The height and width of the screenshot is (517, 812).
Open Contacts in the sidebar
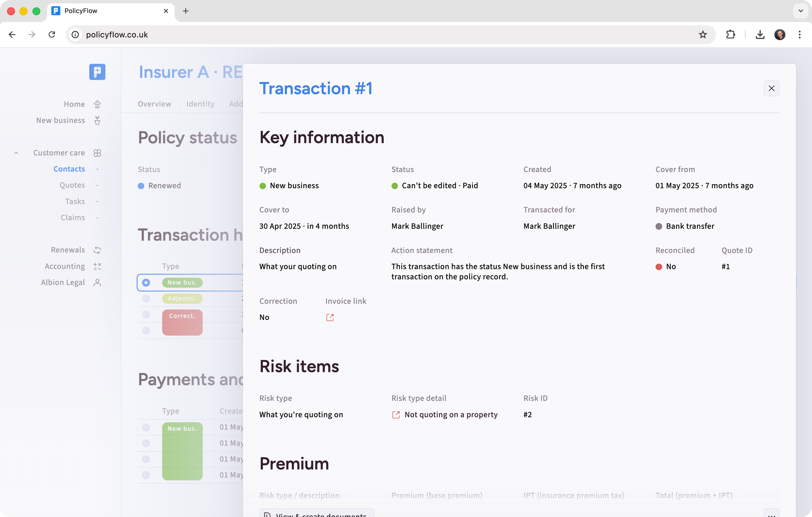(x=69, y=169)
